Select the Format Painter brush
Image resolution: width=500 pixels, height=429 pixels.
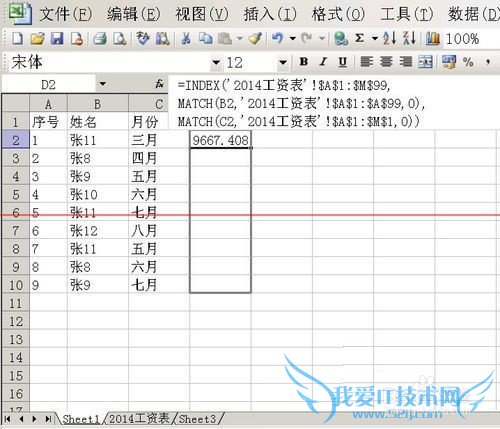255,39
